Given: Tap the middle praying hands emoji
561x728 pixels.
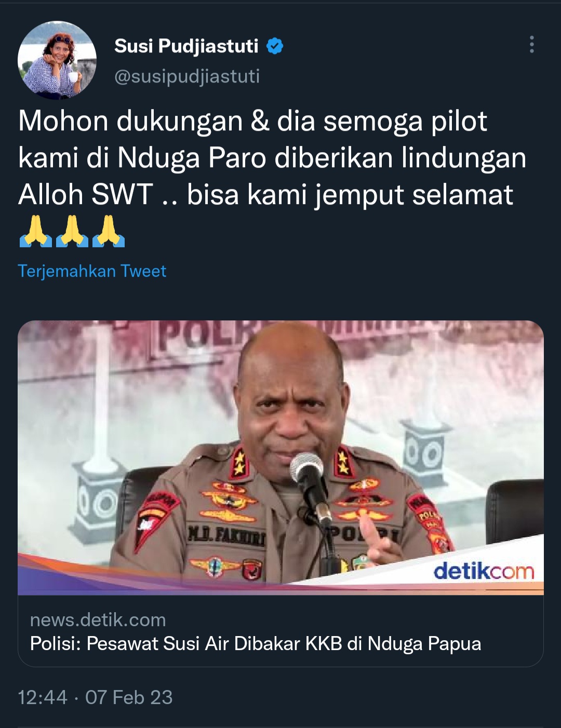Looking at the screenshot, I should 72,232.
